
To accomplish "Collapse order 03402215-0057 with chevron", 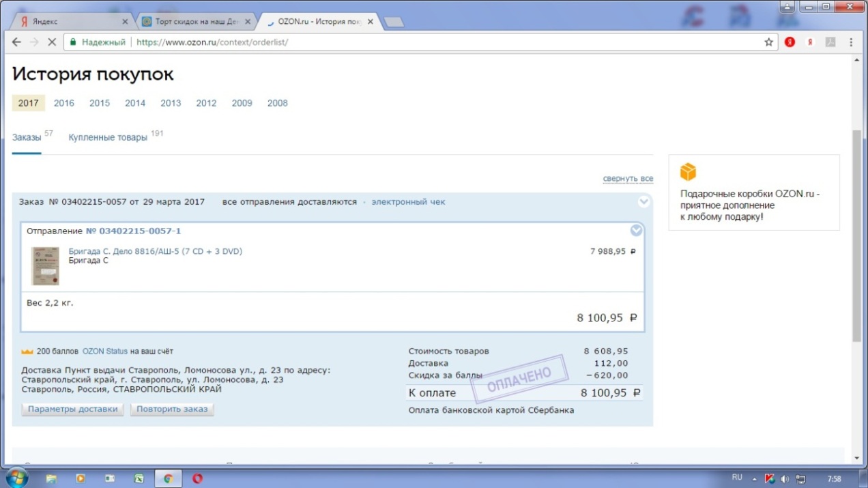I will (643, 201).
